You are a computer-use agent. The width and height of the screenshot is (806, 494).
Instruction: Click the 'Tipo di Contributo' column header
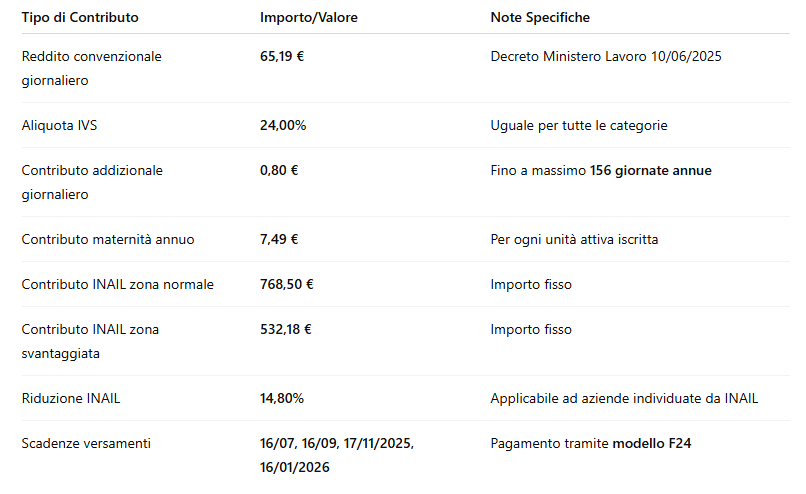point(80,18)
